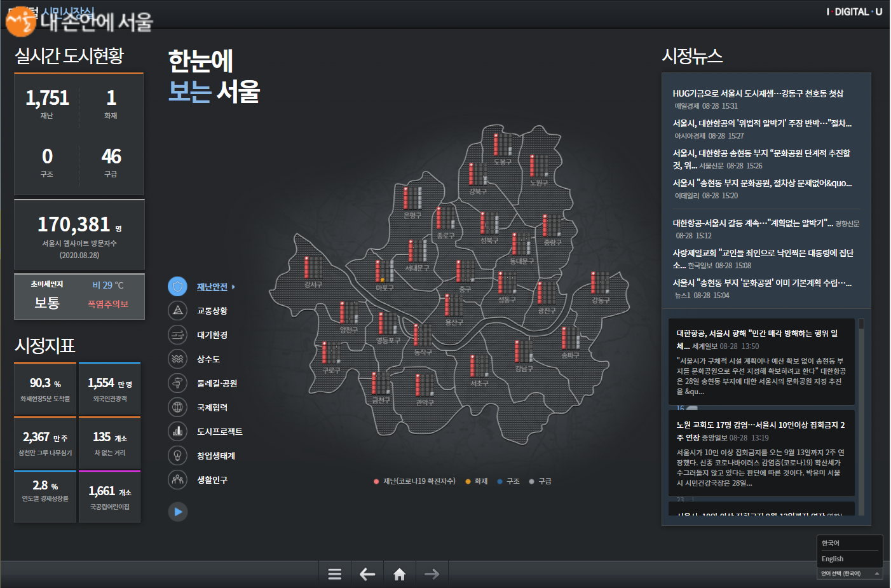Toggle the 화재 fire legend dot
This screenshot has height=588, width=891.
pos(470,481)
